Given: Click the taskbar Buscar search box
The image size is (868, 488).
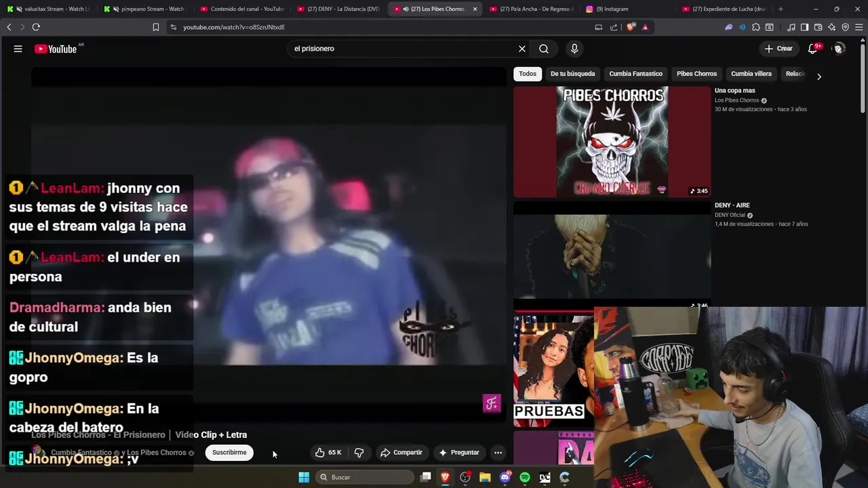Looking at the screenshot, I should 366,477.
